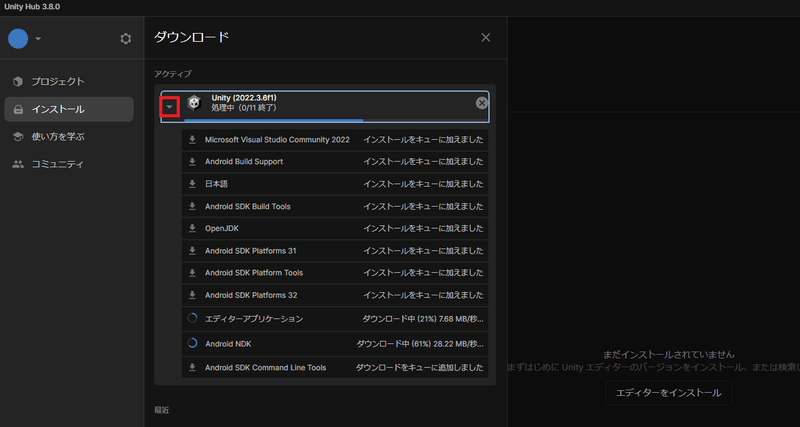Select Android SDK Command Line Tools row text
This screenshot has width=800, height=427.
265,367
